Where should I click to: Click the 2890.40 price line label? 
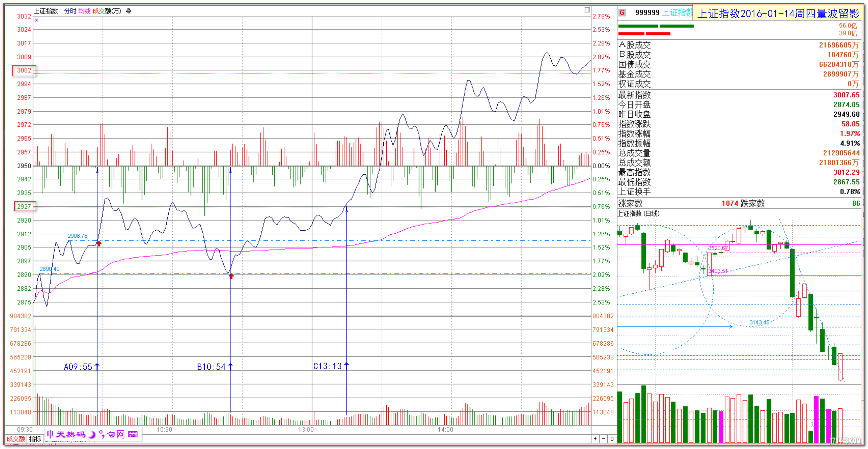coord(50,269)
